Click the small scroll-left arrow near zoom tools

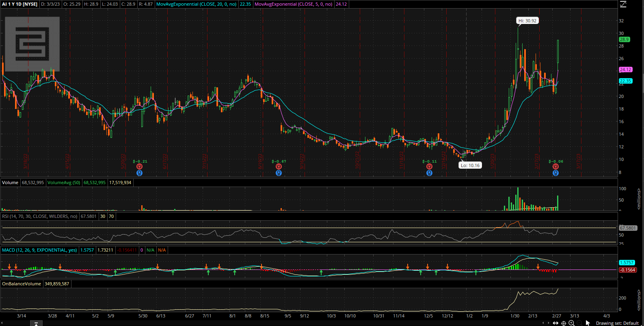(x=544, y=323)
